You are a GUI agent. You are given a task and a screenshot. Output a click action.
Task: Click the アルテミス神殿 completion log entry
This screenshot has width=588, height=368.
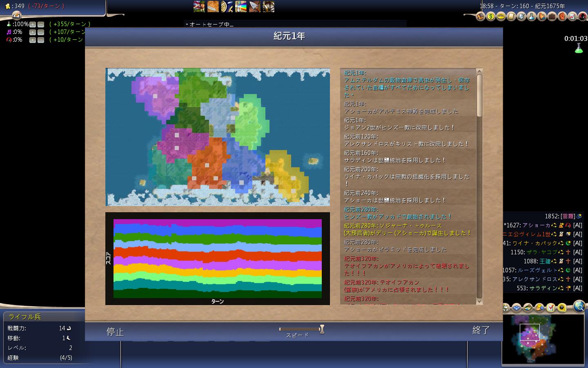tap(408, 108)
